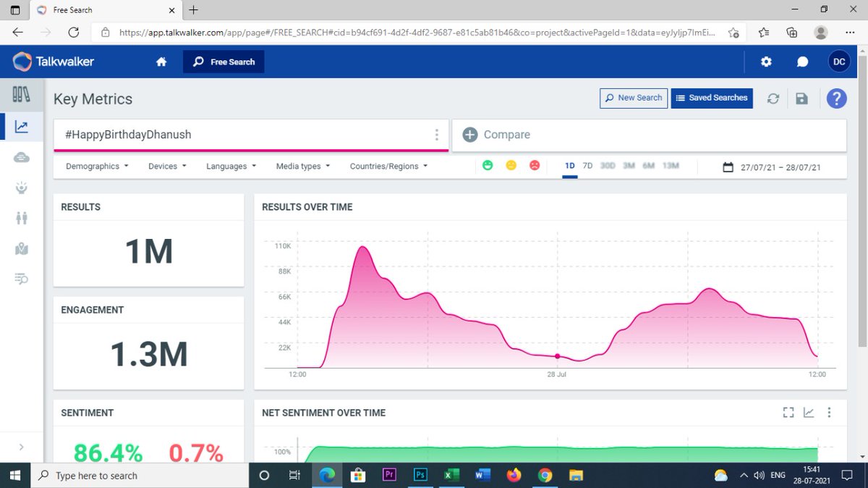
Task: Open the Media types filter dropdown
Action: [x=302, y=167]
